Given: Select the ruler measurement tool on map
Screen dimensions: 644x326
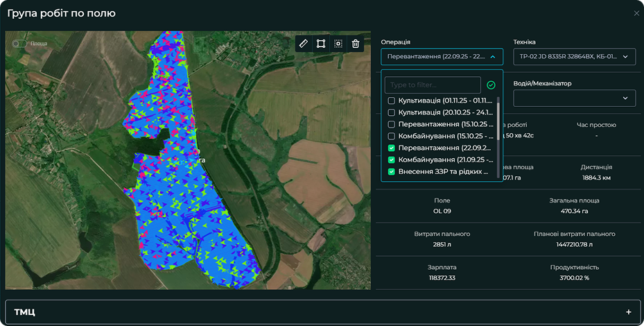Looking at the screenshot, I should coord(304,44).
